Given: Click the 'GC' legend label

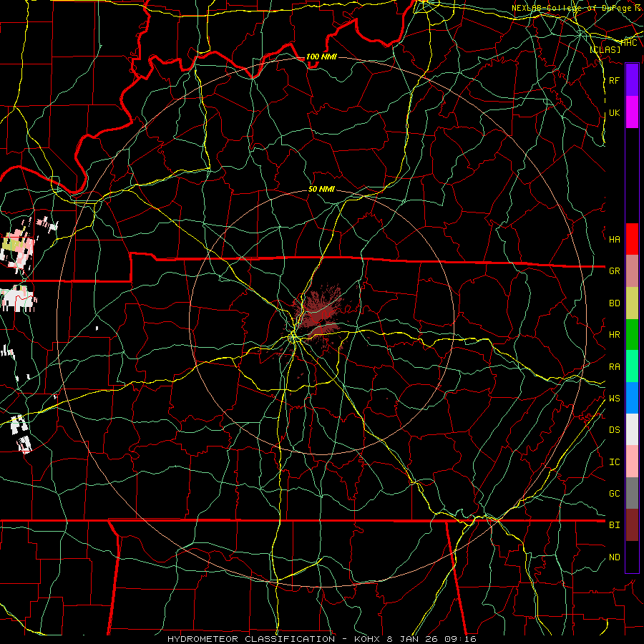Looking at the screenshot, I should pyautogui.click(x=614, y=494).
